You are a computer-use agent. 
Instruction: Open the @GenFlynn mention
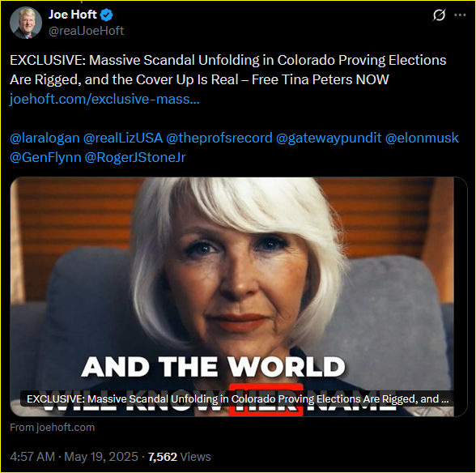(x=45, y=157)
